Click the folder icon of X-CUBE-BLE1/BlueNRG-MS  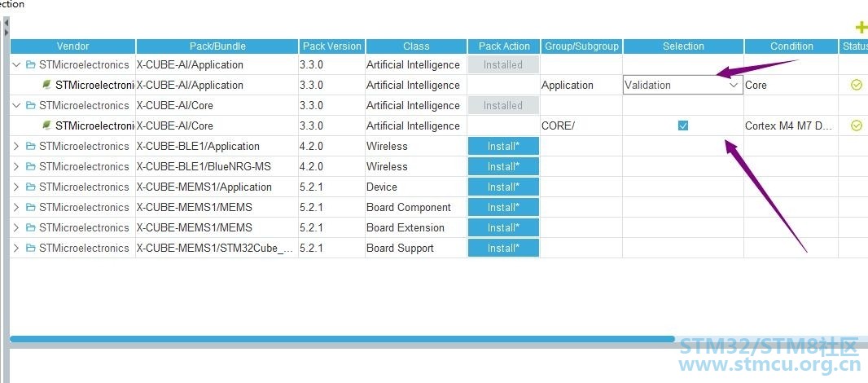click(30, 166)
